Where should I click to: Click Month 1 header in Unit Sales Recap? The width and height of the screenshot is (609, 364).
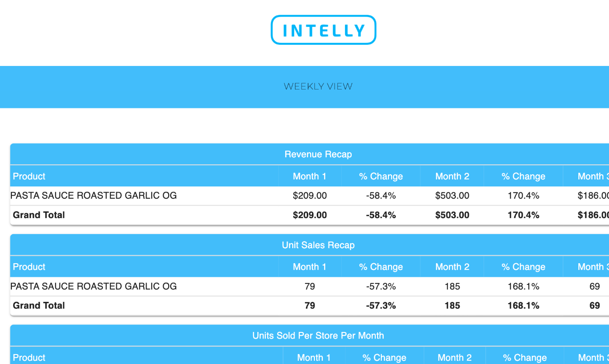tap(310, 267)
